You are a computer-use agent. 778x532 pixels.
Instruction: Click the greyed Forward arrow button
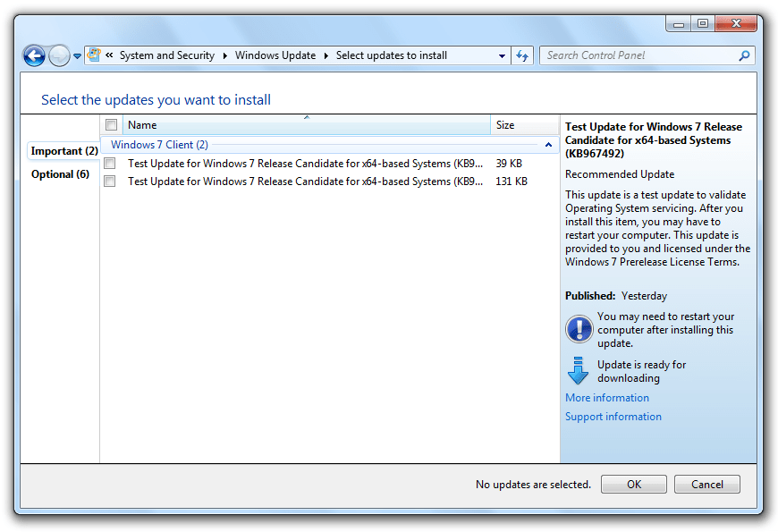(x=59, y=55)
